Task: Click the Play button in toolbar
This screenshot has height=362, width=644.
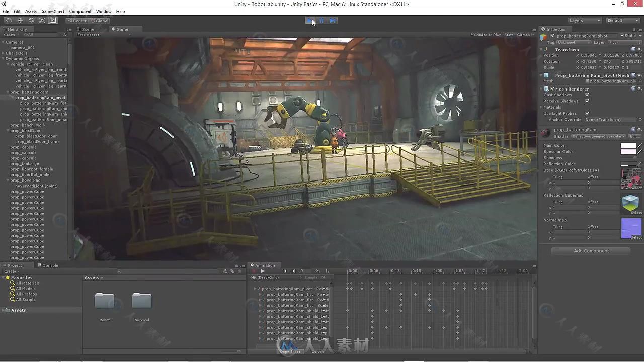Action: click(310, 21)
